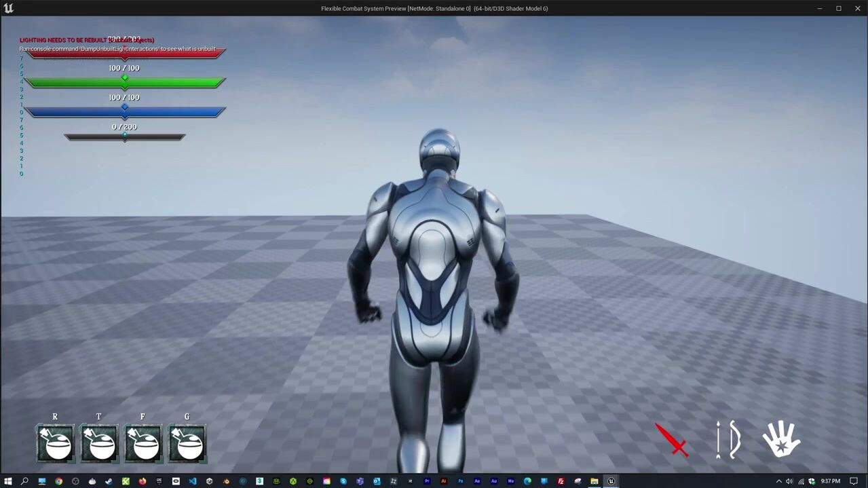Click the taskbar clock showing 9:37 PM

point(830,481)
